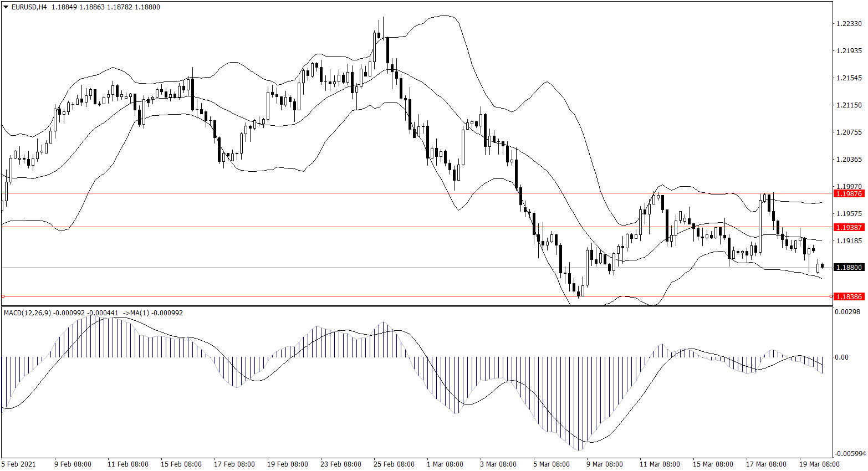Grab the right square handle of 1.18386 line
868x471 pixels.
coord(831,296)
